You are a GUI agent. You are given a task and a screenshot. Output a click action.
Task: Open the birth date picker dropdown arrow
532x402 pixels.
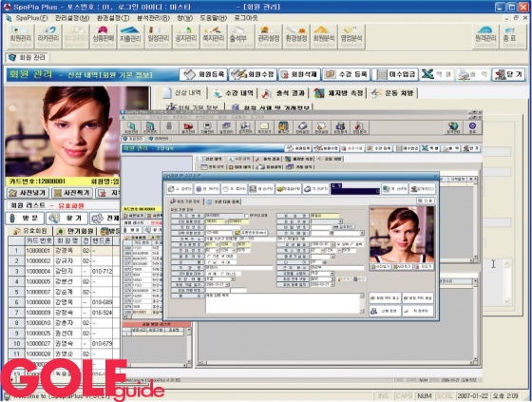tap(332, 244)
